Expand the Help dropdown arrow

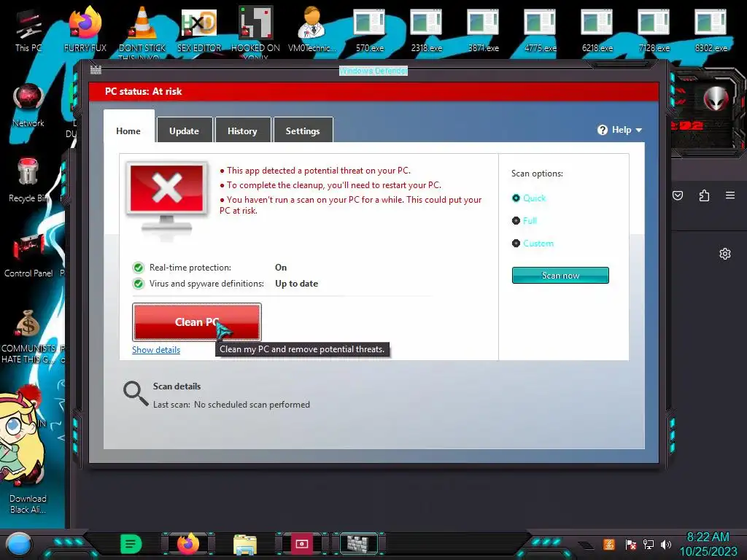click(x=639, y=130)
